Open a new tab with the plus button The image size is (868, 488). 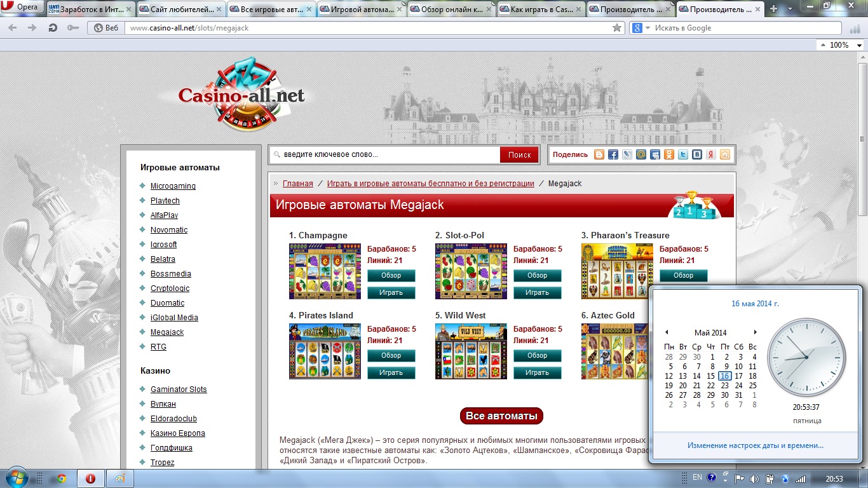point(773,9)
